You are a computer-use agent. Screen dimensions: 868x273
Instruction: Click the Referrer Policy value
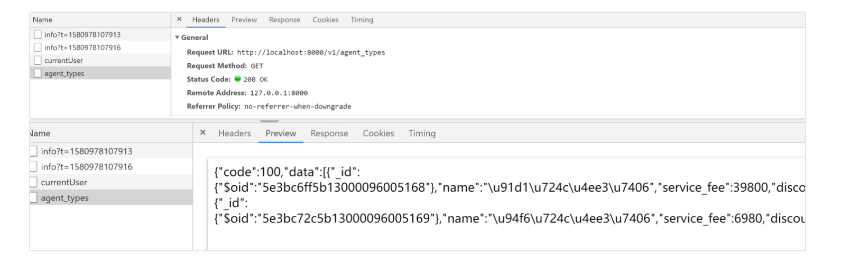click(298, 106)
